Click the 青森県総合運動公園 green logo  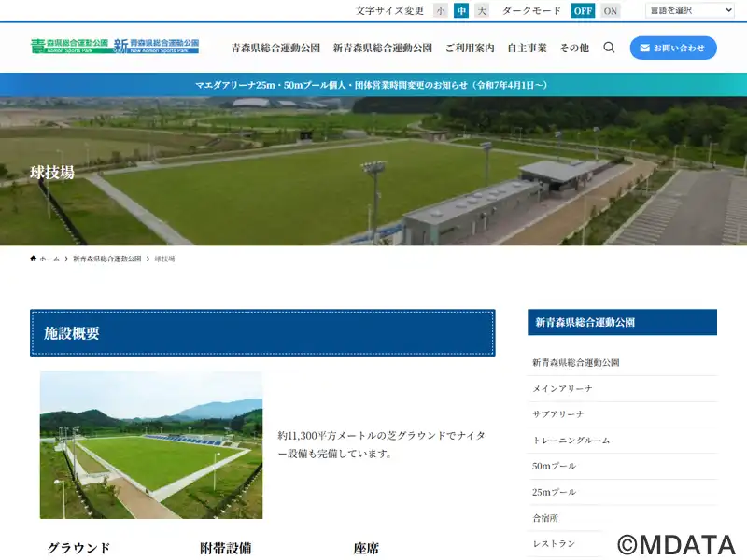[69, 46]
